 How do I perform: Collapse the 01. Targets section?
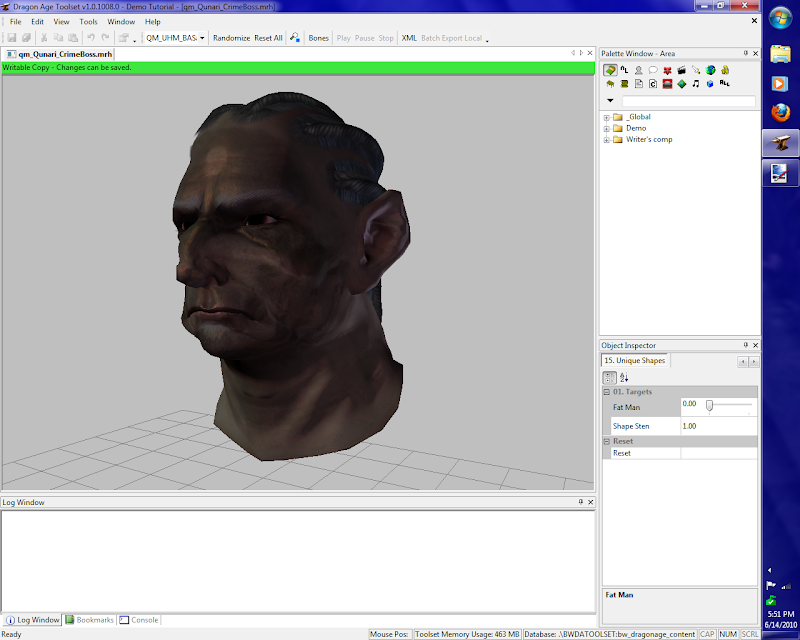click(x=606, y=393)
